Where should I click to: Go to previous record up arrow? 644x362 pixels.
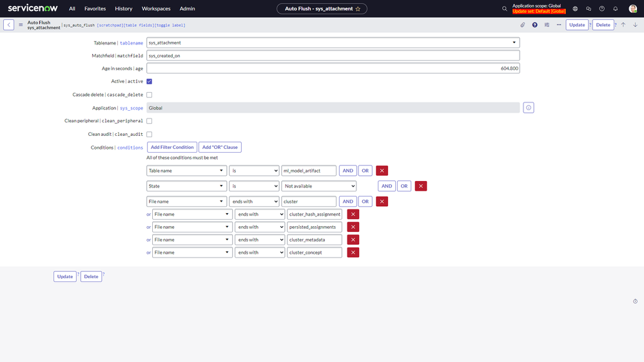tap(623, 24)
